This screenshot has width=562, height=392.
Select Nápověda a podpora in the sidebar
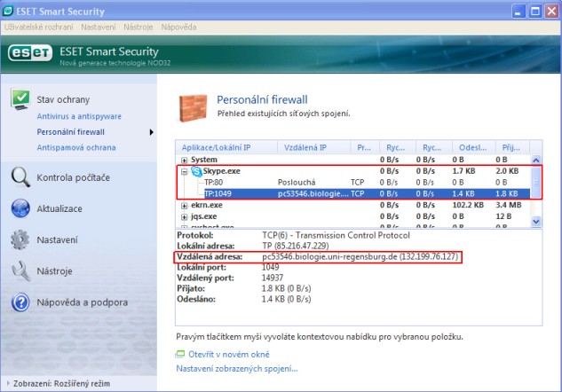(82, 302)
